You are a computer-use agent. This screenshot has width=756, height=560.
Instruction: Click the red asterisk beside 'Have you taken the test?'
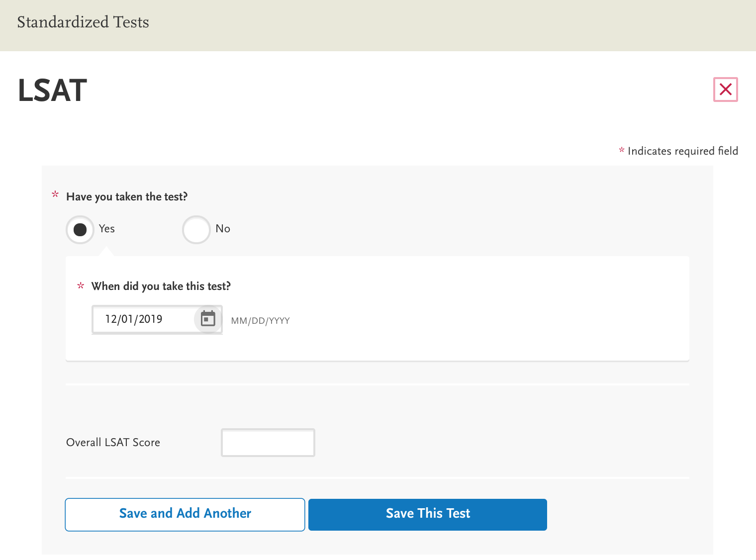[55, 194]
